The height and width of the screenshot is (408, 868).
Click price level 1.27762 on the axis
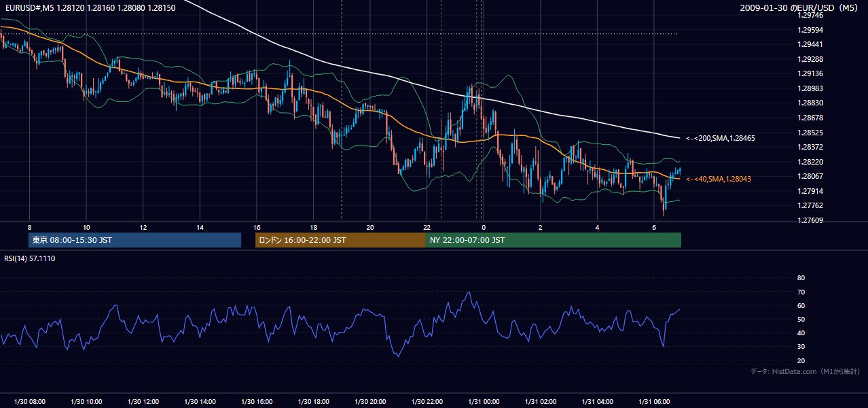coord(811,205)
